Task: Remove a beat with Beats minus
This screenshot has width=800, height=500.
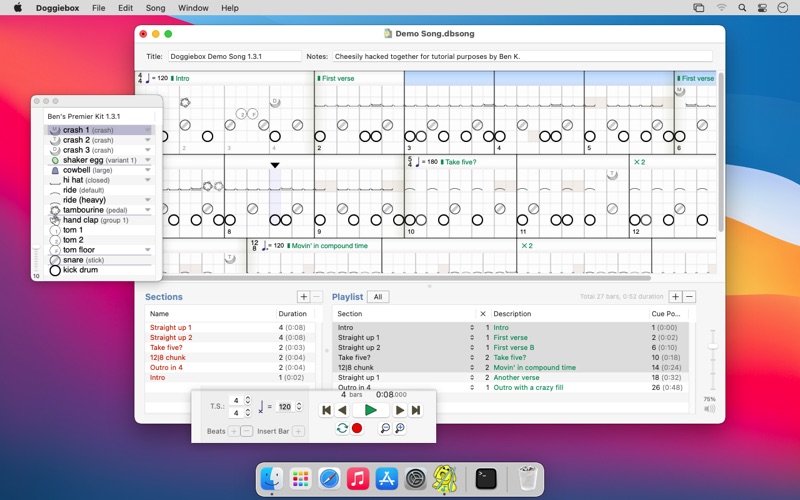Action: tap(246, 432)
